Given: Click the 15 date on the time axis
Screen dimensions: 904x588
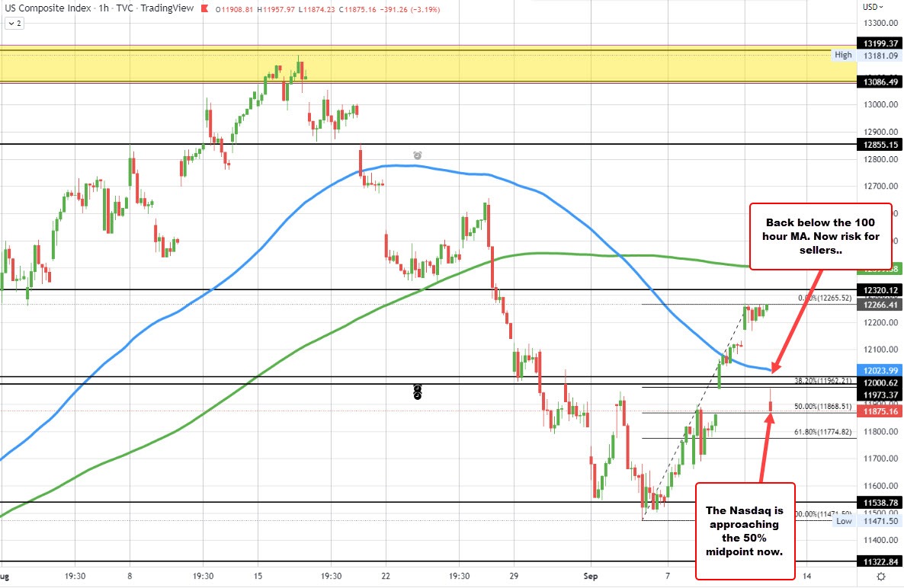Looking at the screenshot, I should 258,576.
